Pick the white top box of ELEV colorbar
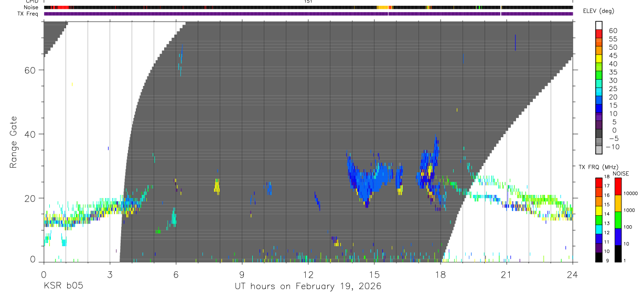644x297 pixels. (599, 25)
